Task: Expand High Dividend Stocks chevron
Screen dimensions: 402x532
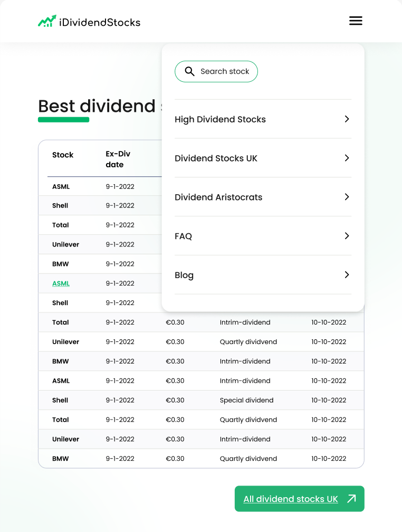Action: 347,119
